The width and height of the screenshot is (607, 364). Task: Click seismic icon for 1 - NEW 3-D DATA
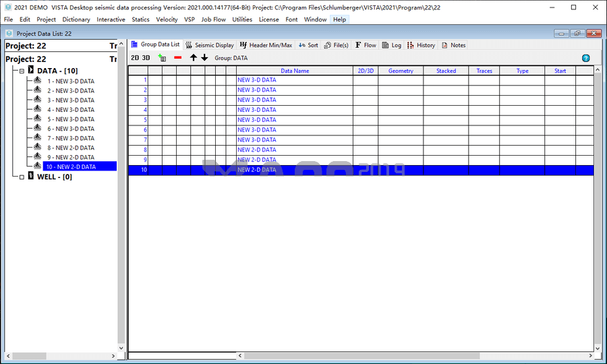click(37, 80)
